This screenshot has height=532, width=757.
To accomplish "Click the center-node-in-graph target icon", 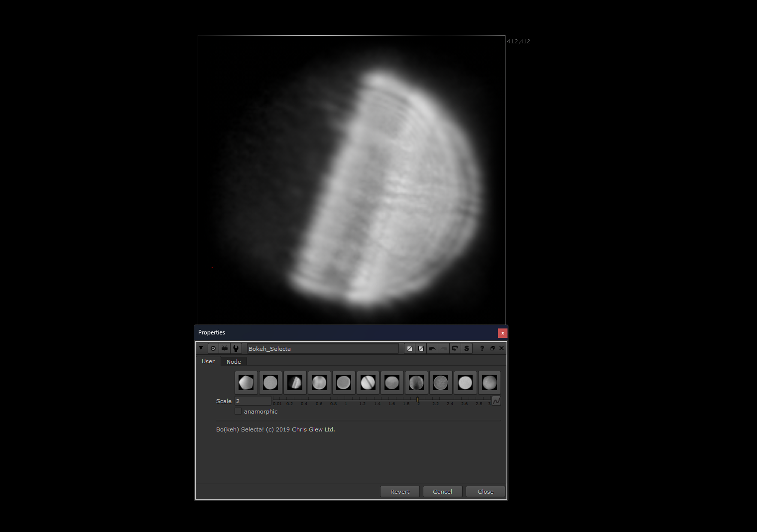I will [213, 348].
